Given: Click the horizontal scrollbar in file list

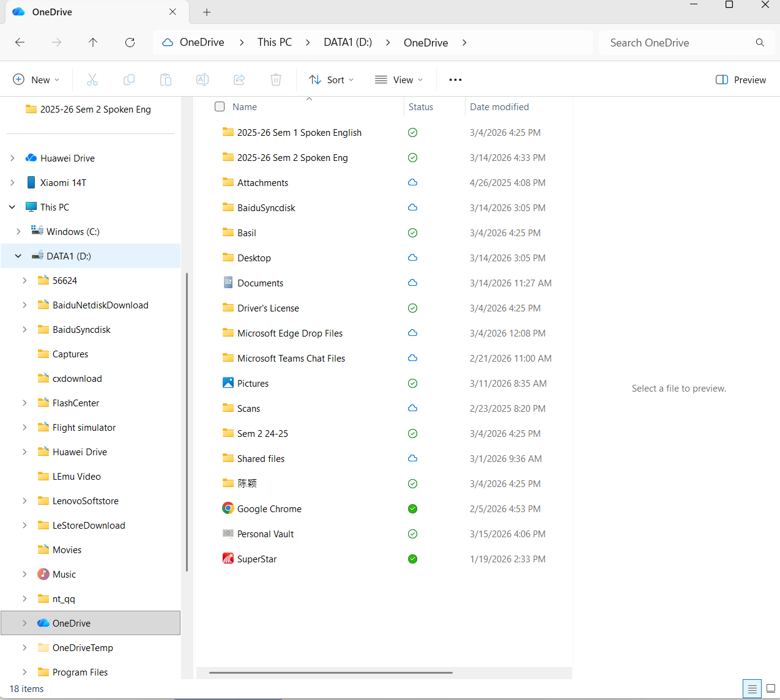Looking at the screenshot, I should pyautogui.click(x=330, y=672).
